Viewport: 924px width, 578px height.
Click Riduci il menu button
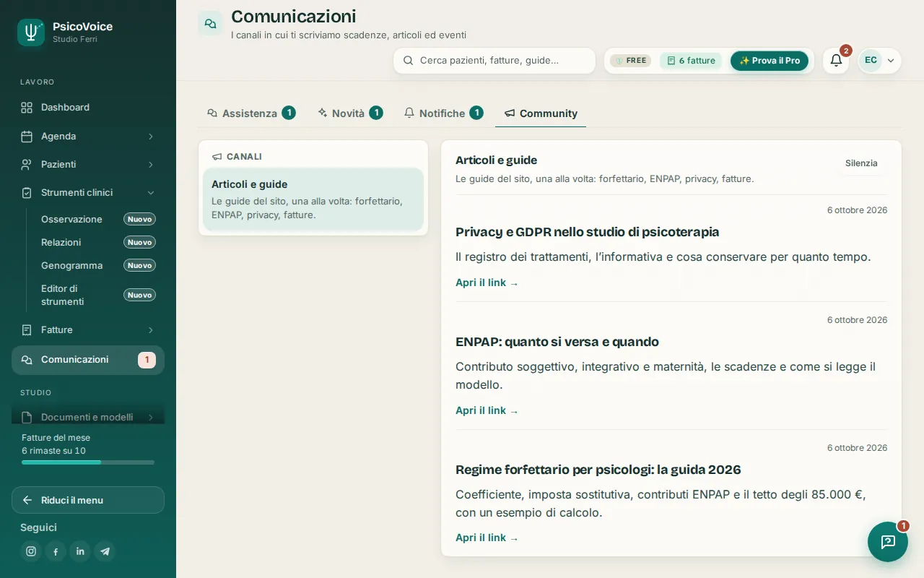coord(88,500)
